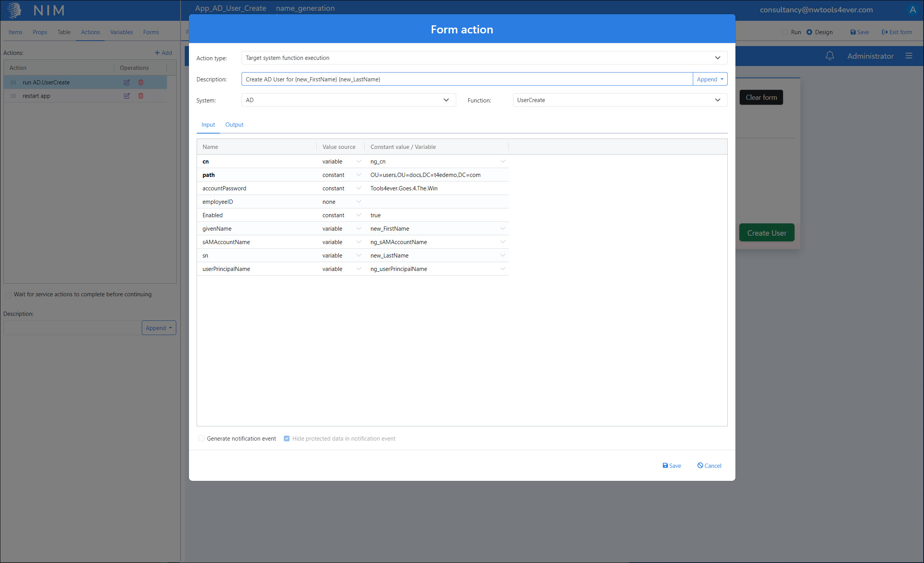Click the notification bell icon
The width and height of the screenshot is (924, 563).
[x=830, y=56]
